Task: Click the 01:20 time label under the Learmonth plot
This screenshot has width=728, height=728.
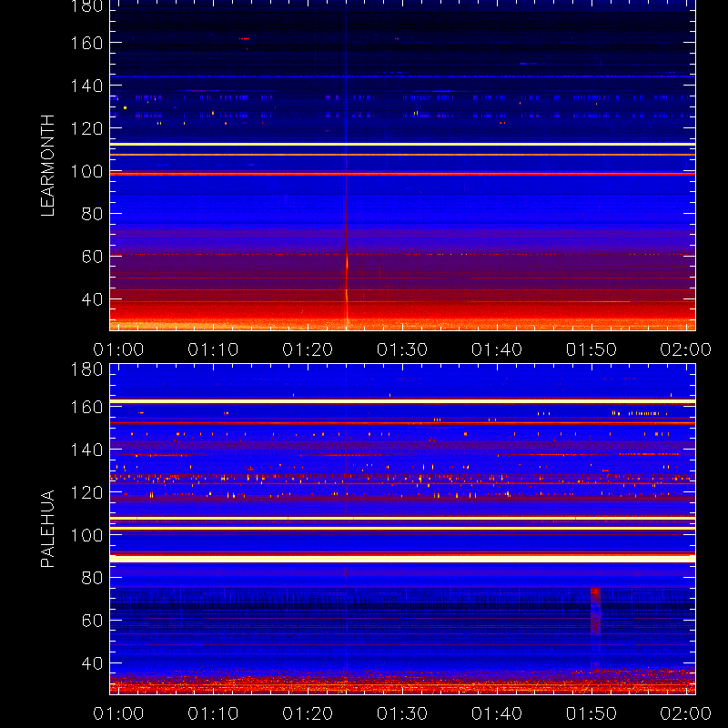Action: pyautogui.click(x=308, y=349)
